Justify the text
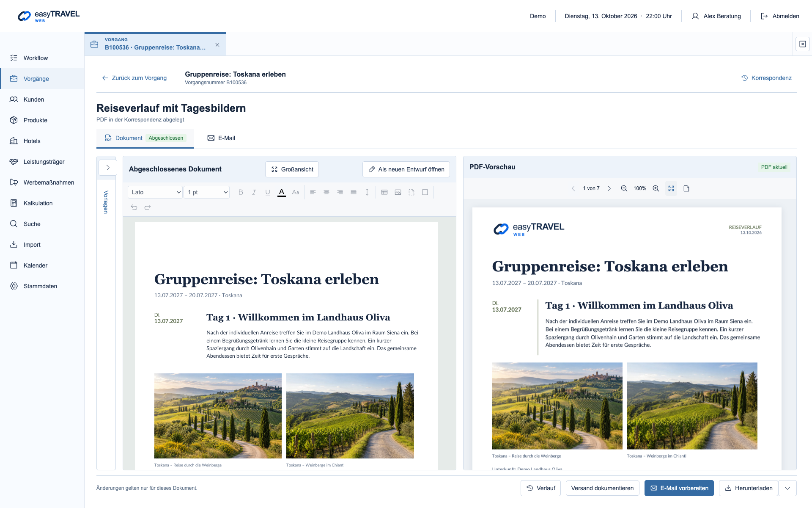The width and height of the screenshot is (812, 508). click(x=354, y=192)
